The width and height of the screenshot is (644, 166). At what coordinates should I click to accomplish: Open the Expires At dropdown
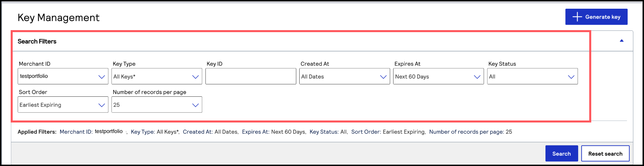438,76
